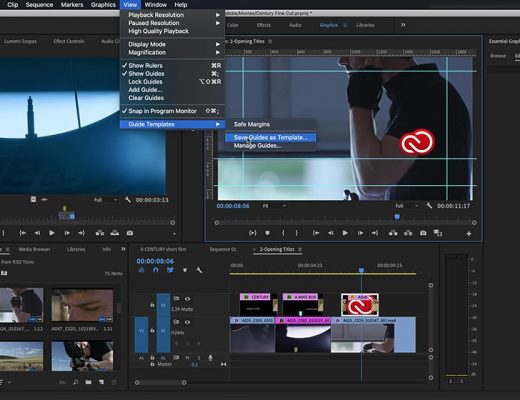Switch to Media Browser tab
Viewport: 520px width, 400px height.
(34, 249)
